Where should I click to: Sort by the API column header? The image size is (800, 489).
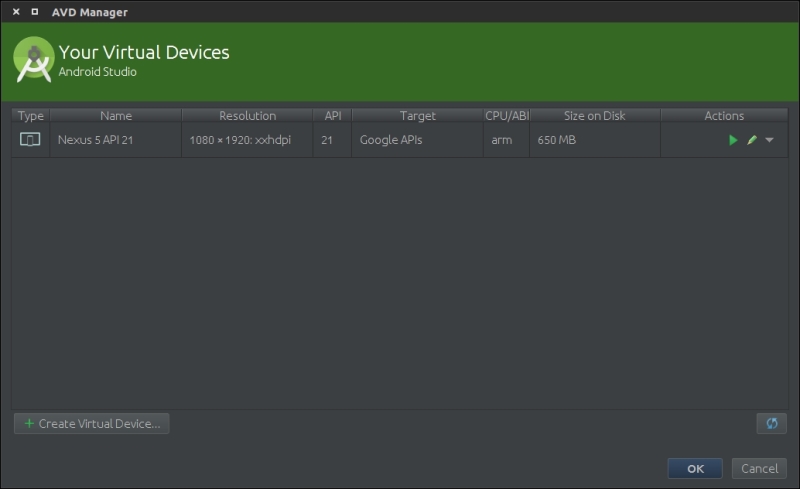click(x=333, y=116)
